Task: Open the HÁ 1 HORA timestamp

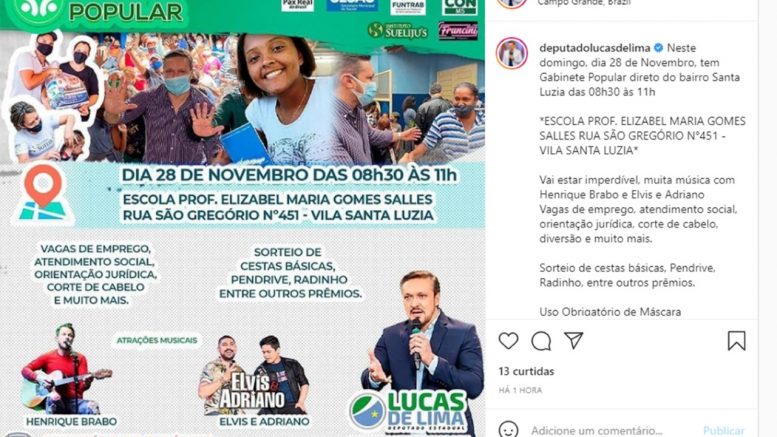Action: [x=520, y=390]
